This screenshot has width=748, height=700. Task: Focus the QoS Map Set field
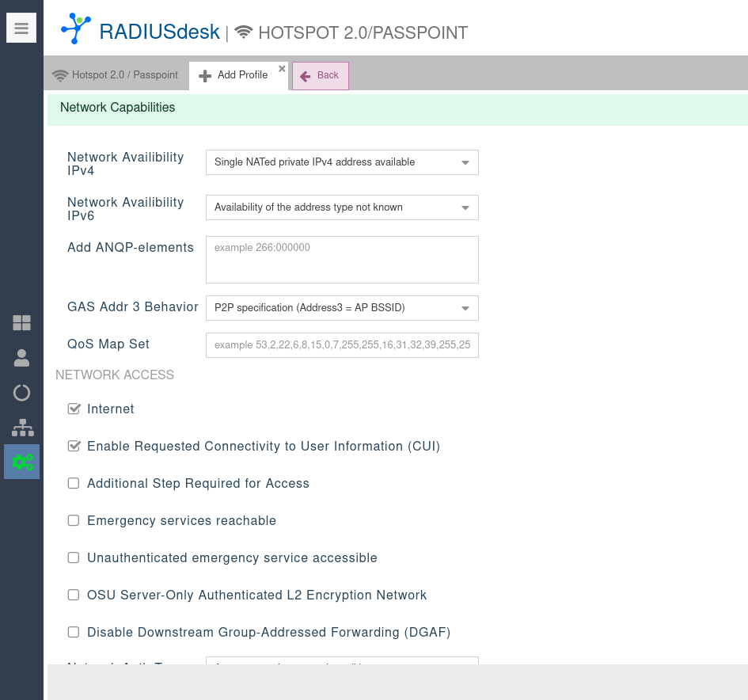coord(342,345)
